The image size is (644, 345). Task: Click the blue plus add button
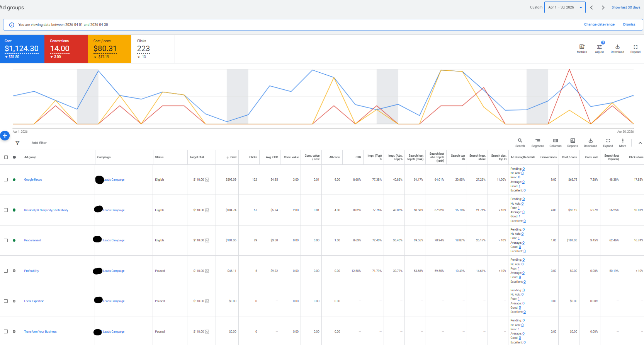5,136
